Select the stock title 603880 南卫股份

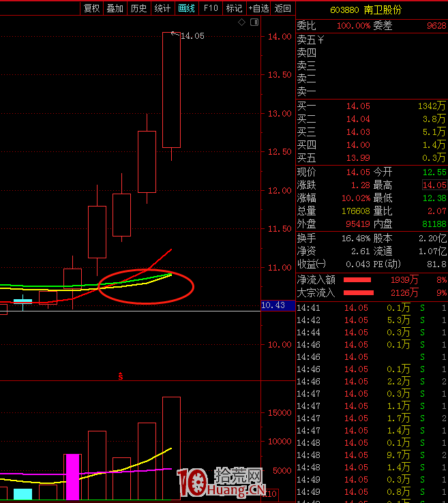(x=365, y=10)
